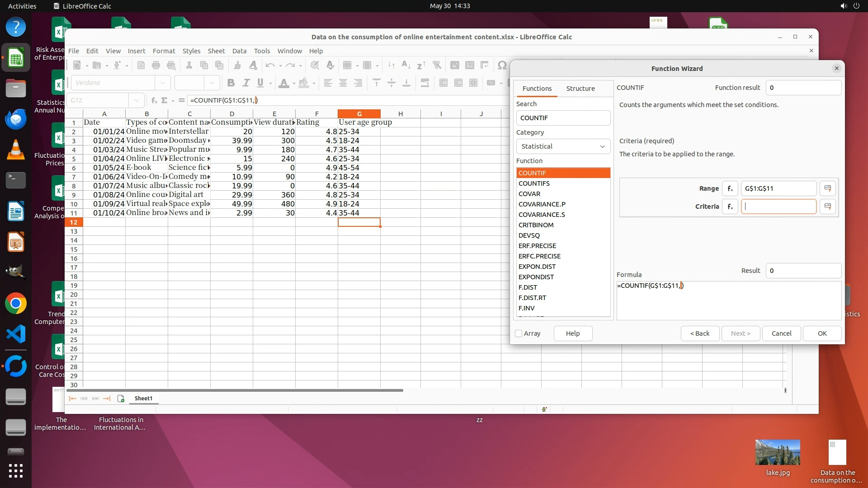Toggle the Align Left button
Screen dimensions: 868x488
coord(328,83)
